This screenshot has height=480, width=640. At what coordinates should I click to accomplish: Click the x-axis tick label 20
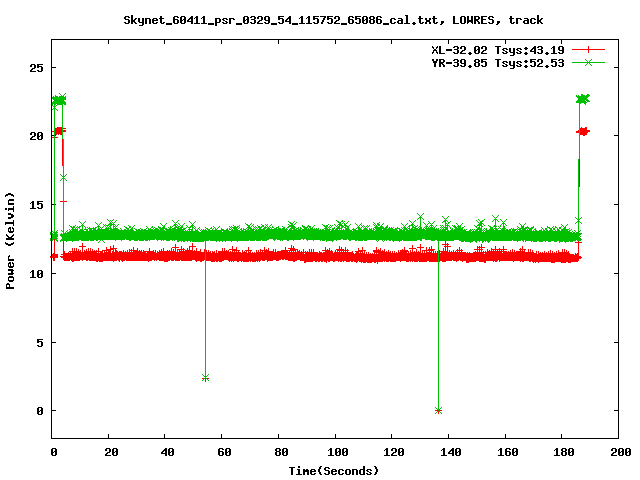[111, 452]
